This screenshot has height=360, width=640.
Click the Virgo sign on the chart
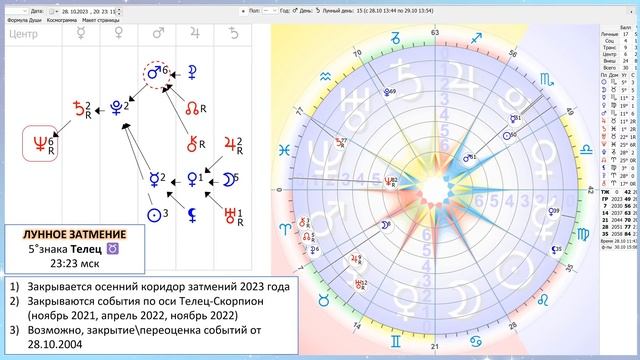coord(584,235)
